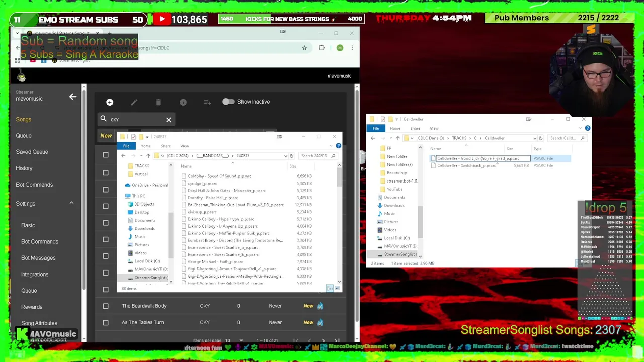Image resolution: width=644 pixels, height=362 pixels.
Task: Tick the select-all checkbox in the song header
Action: point(106,155)
